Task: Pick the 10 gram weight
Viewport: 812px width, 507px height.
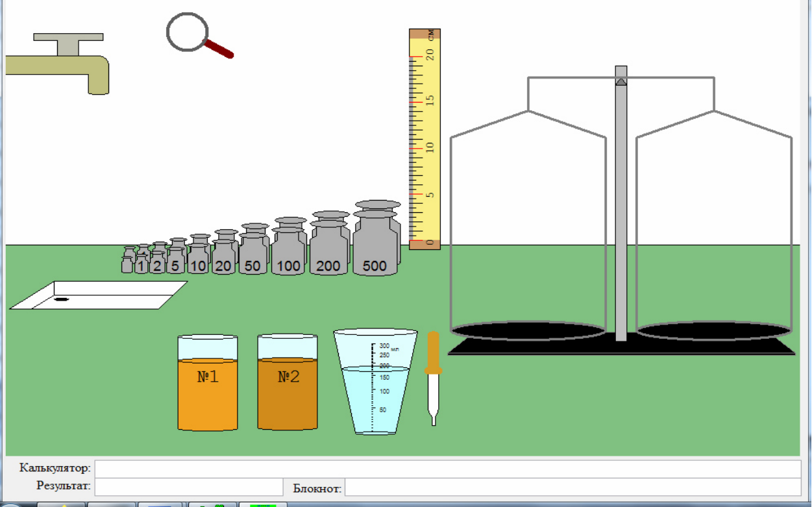Action: pyautogui.click(x=198, y=258)
